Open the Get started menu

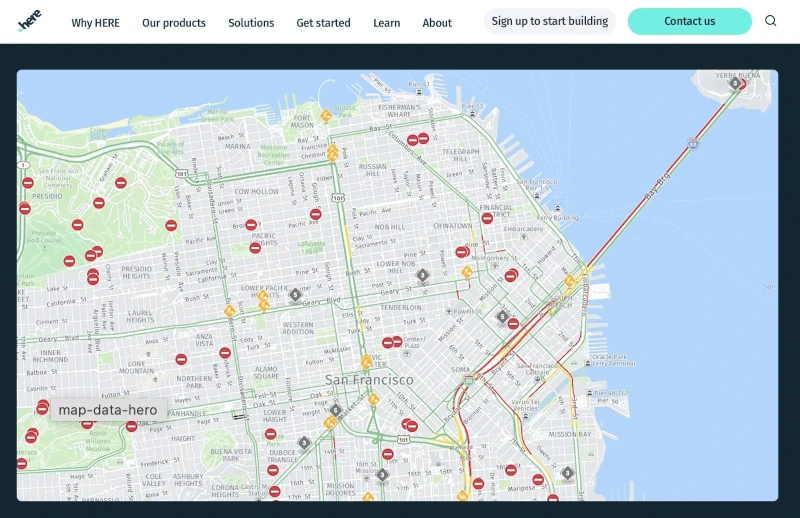coord(323,23)
